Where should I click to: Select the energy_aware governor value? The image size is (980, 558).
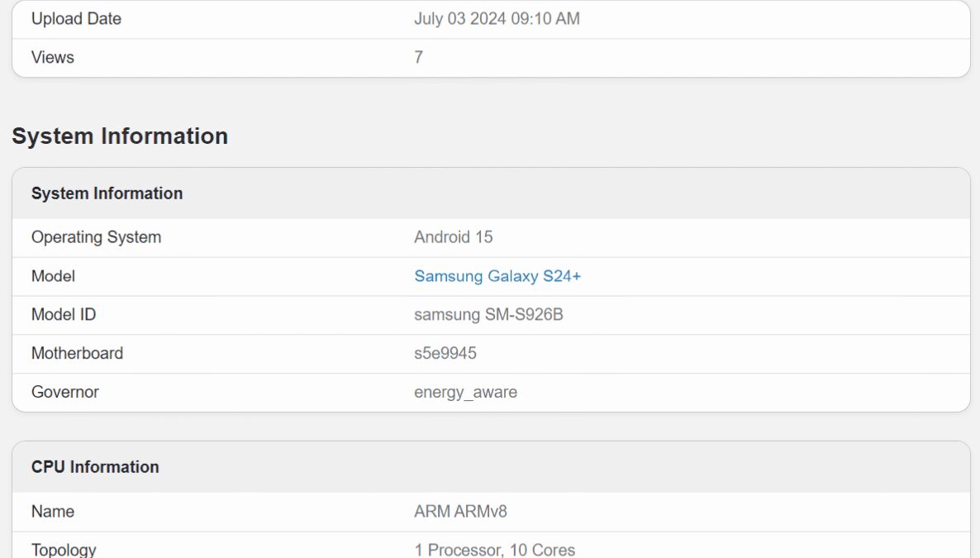coord(465,393)
